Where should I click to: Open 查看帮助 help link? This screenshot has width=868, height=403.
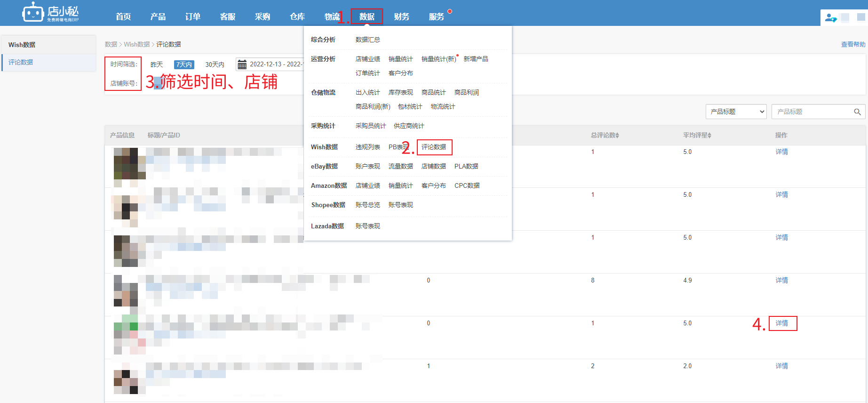[853, 44]
